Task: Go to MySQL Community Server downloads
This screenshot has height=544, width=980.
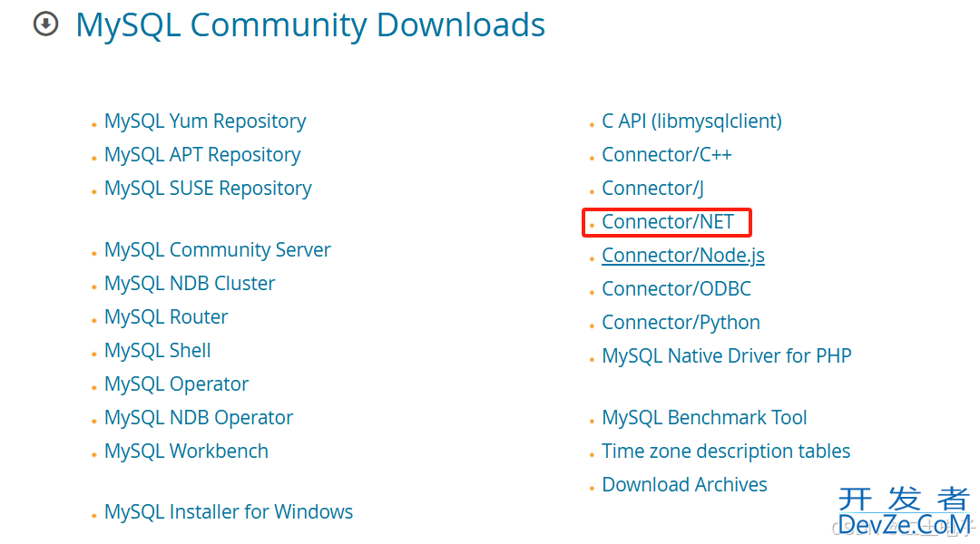Action: click(x=218, y=250)
